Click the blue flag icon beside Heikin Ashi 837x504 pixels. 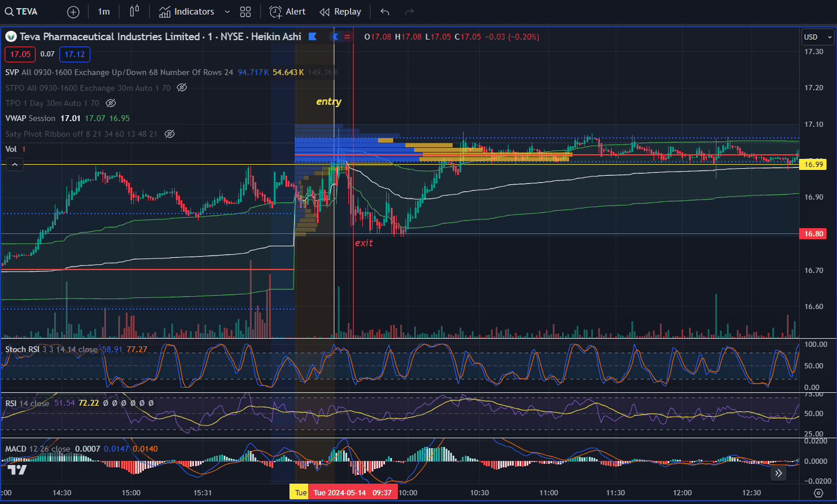(313, 37)
